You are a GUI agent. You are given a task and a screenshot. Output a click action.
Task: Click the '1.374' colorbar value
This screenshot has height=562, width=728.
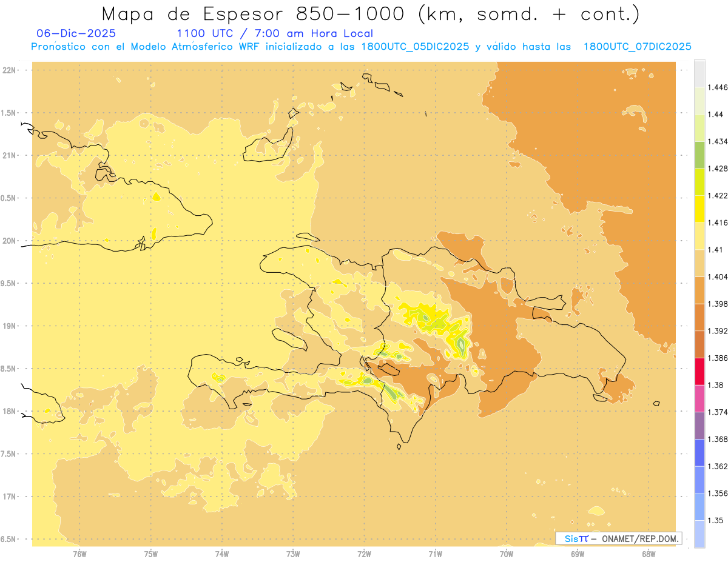719,412
